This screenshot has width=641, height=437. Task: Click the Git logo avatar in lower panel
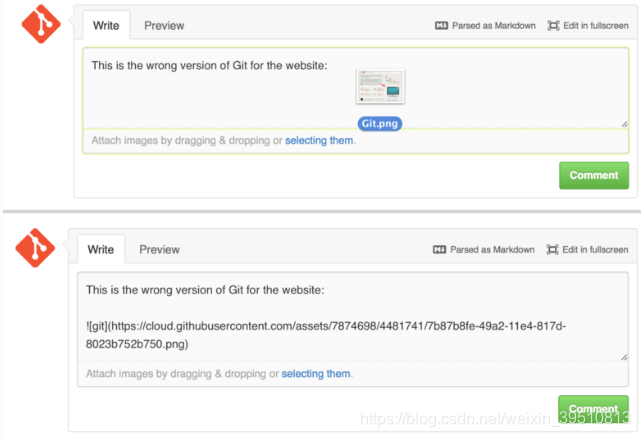35,248
